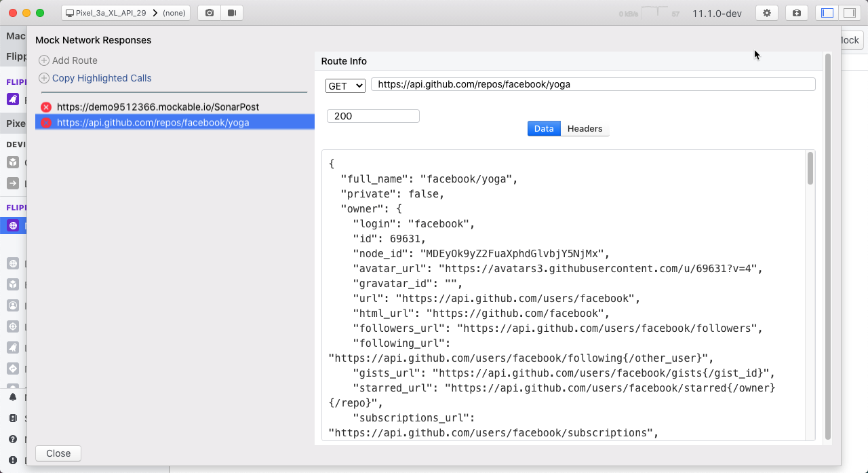Click the "login": "facebook" line
The height and width of the screenshot is (473, 868).
pyautogui.click(x=414, y=224)
